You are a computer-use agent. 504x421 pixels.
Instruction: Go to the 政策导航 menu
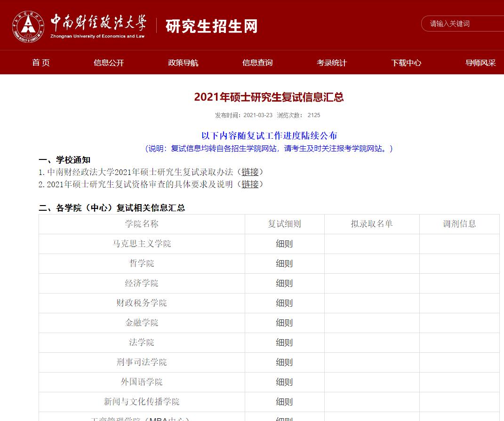coord(183,63)
